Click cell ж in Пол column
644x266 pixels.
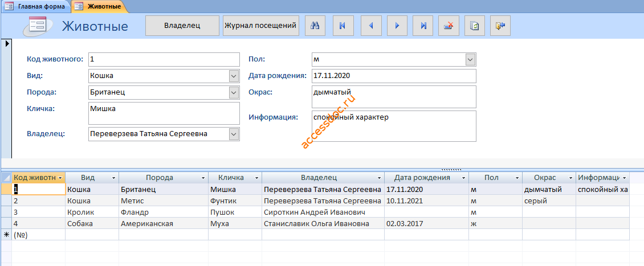(496, 224)
